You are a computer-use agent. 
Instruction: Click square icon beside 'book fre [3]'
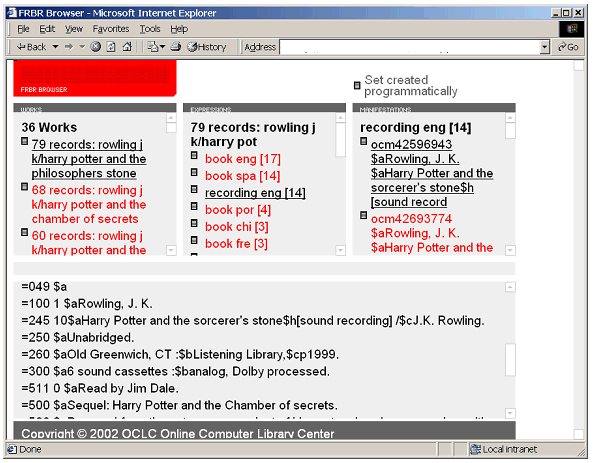[x=194, y=240]
